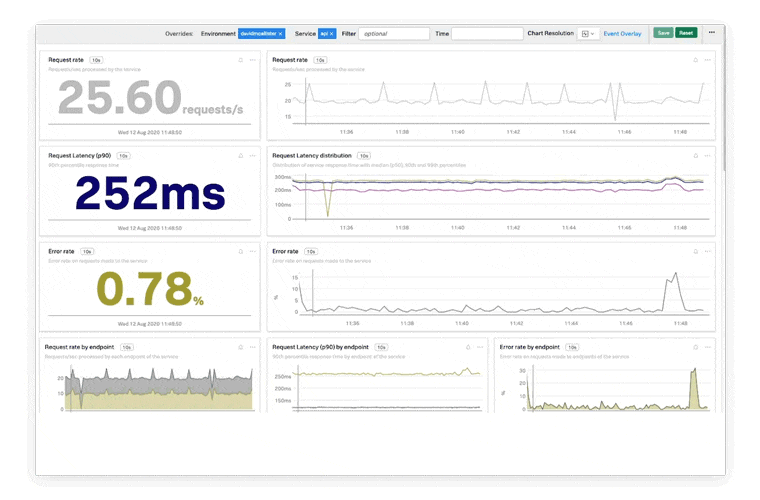Open alert bell on Request Latency distribution panel
760x500 pixels.
696,156
